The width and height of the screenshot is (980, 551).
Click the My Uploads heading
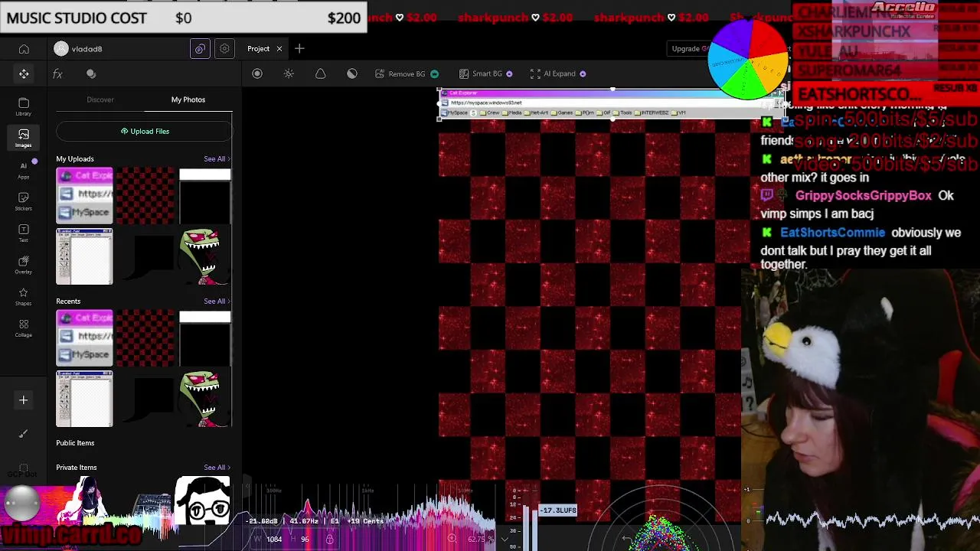pyautogui.click(x=75, y=159)
